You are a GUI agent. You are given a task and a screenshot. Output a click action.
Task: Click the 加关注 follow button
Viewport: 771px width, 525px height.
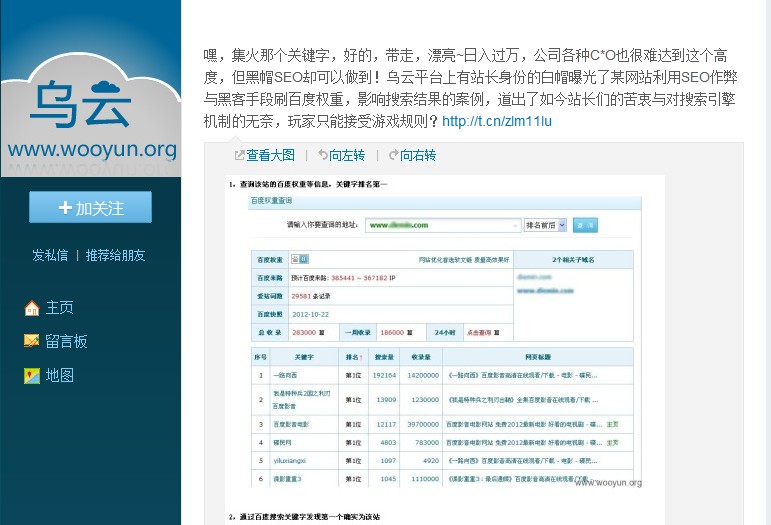pos(90,207)
